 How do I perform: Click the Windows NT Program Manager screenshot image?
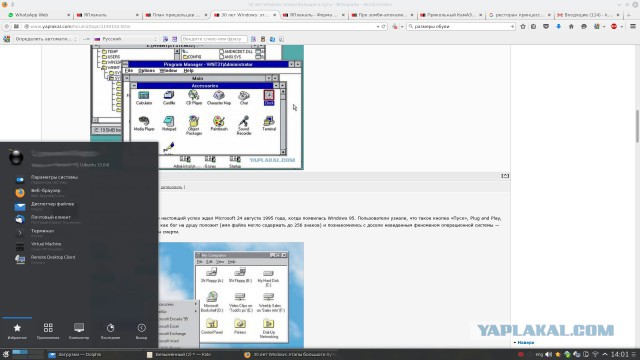(x=197, y=107)
